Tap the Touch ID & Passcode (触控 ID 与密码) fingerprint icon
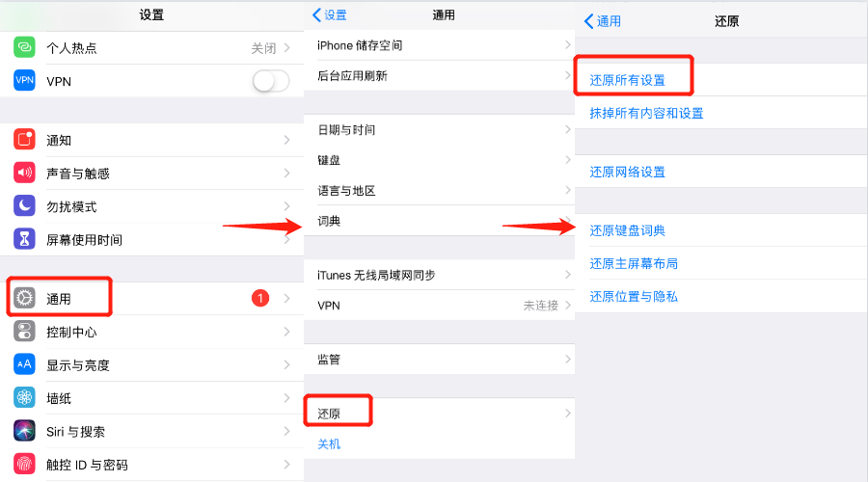Image resolution: width=868 pixels, height=482 pixels. [x=24, y=464]
